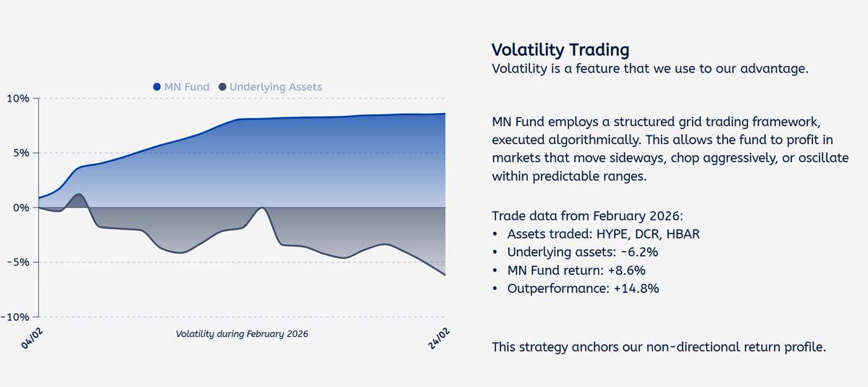Click the −10% y-axis label
The height and width of the screenshot is (387, 868).
coord(14,317)
